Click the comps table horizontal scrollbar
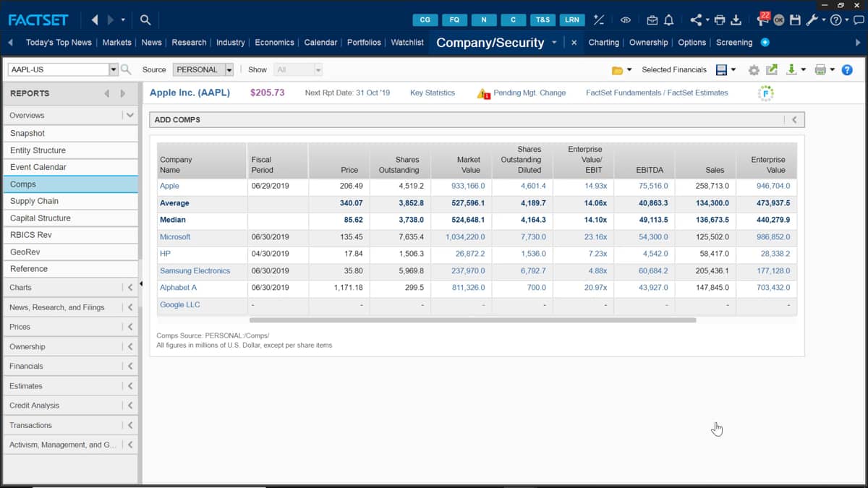 coord(472,320)
